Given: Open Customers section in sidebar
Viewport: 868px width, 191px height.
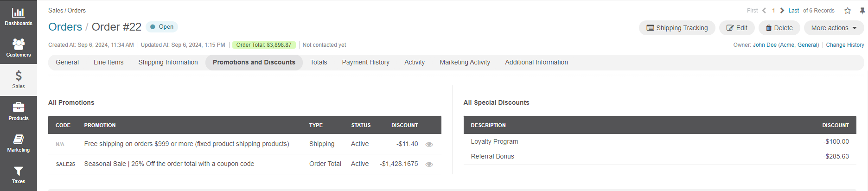Looking at the screenshot, I should point(19,48).
